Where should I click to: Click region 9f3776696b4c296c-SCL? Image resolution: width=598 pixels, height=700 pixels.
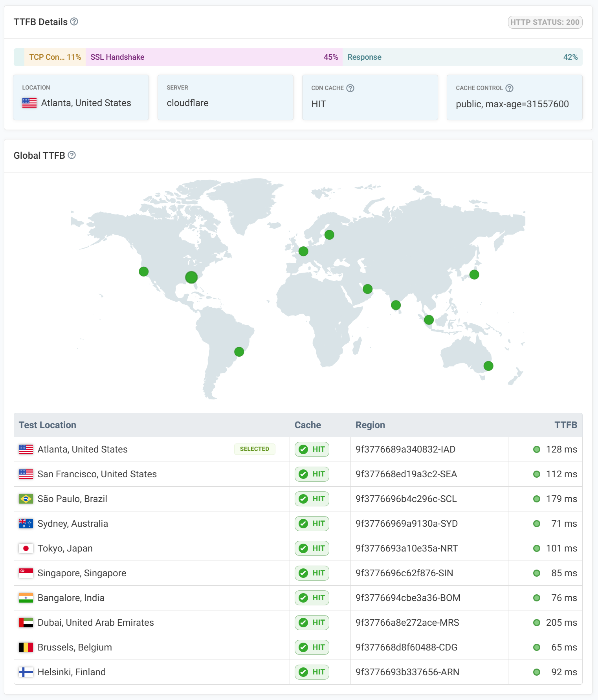point(406,499)
